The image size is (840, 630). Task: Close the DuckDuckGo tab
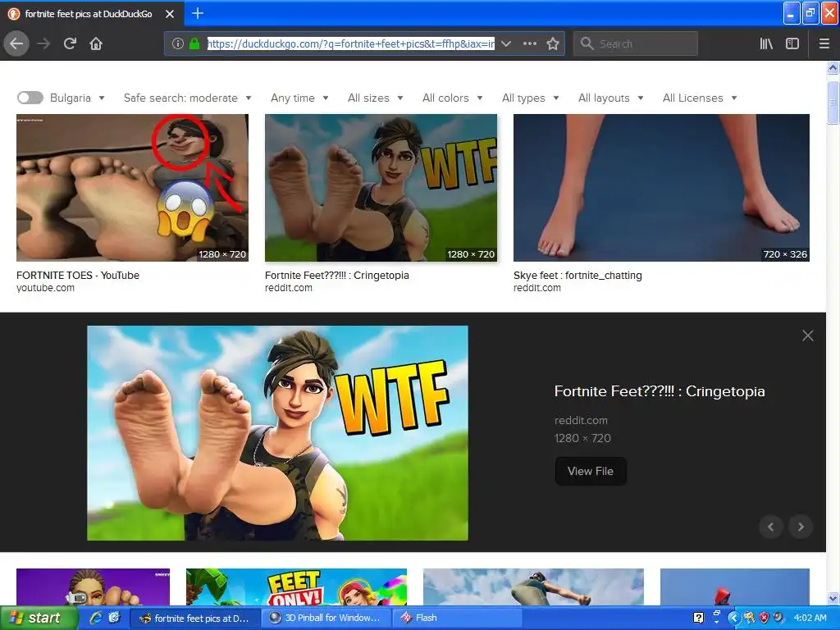coord(170,14)
